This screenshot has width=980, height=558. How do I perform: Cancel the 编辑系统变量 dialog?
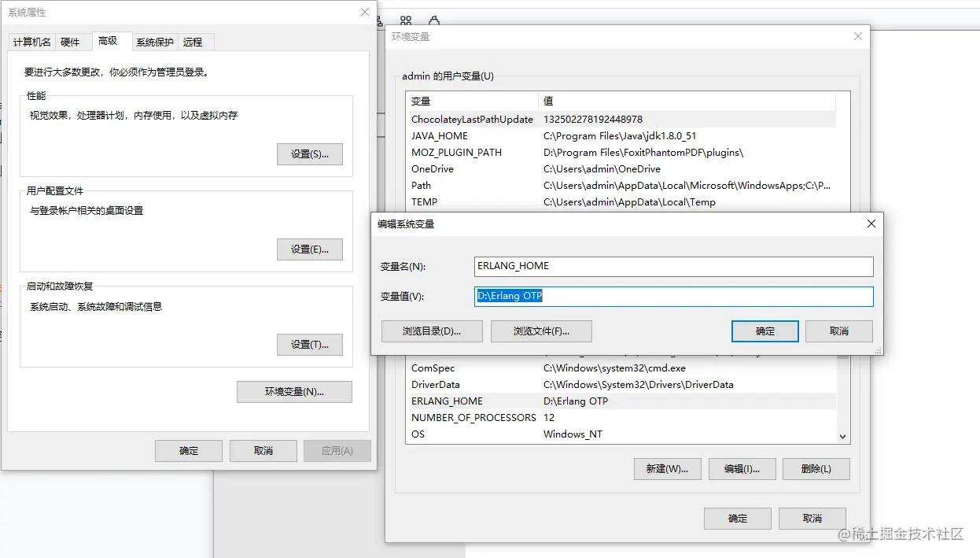[839, 331]
